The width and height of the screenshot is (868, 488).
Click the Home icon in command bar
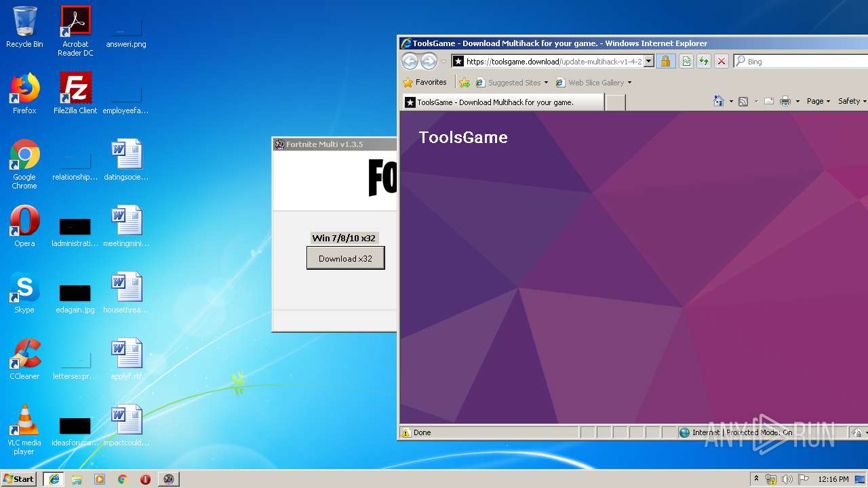pyautogui.click(x=719, y=101)
